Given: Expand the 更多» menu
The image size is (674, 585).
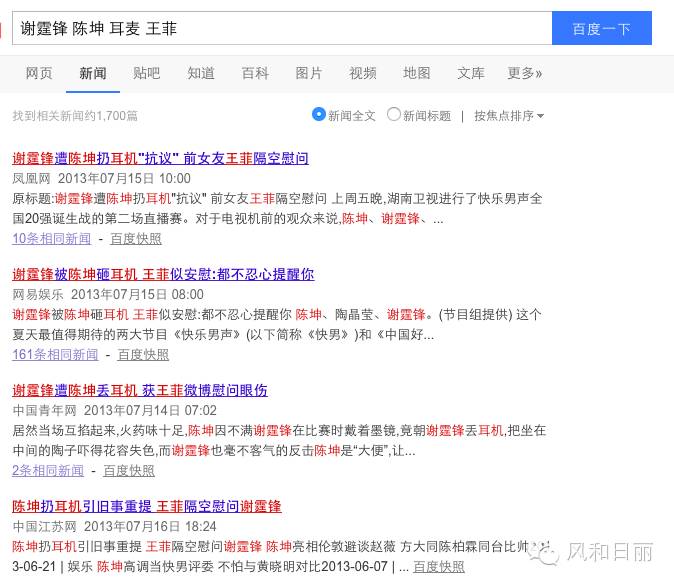Looking at the screenshot, I should 524,74.
